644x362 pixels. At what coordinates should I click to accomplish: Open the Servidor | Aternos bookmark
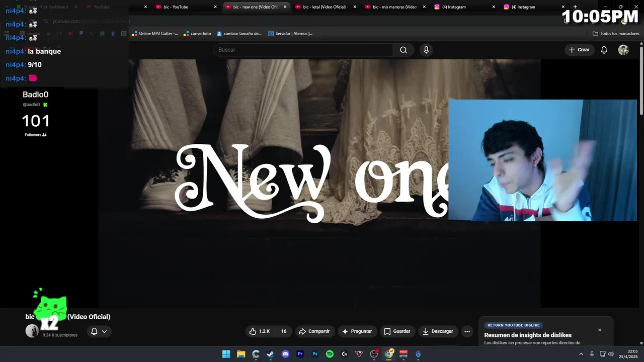click(290, 34)
